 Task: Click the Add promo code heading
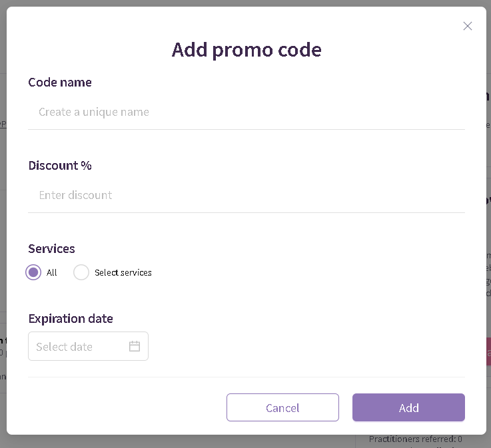tap(246, 49)
